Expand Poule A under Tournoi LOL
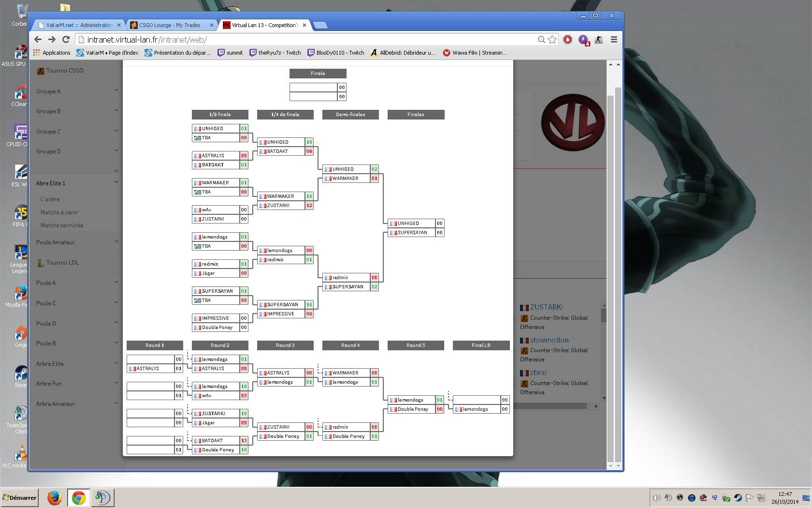This screenshot has height=508, width=812. tap(77, 283)
